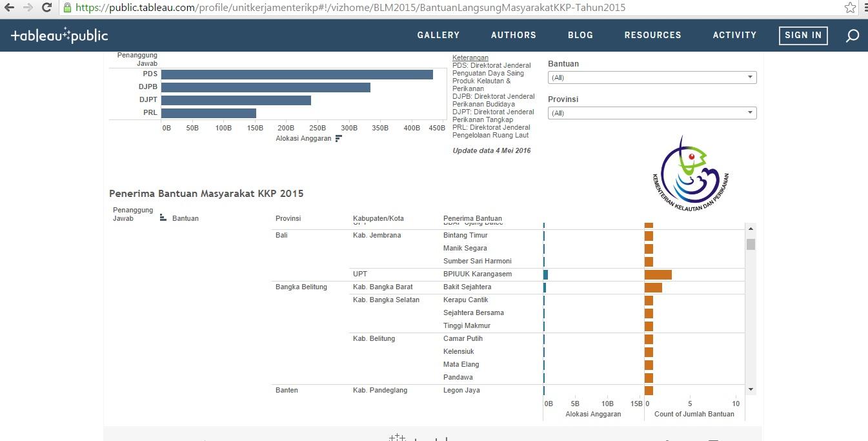The height and width of the screenshot is (441, 868).
Task: Select the PDS bar in top chart
Action: click(x=297, y=74)
